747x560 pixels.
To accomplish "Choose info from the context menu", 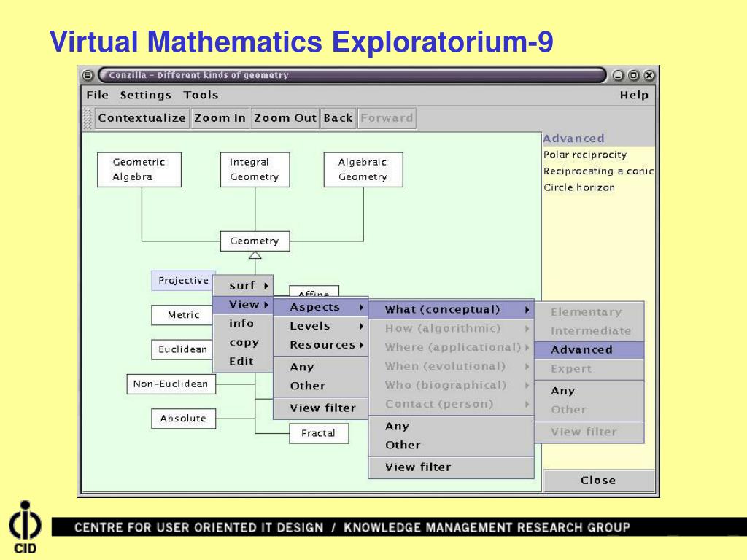I will 243,323.
